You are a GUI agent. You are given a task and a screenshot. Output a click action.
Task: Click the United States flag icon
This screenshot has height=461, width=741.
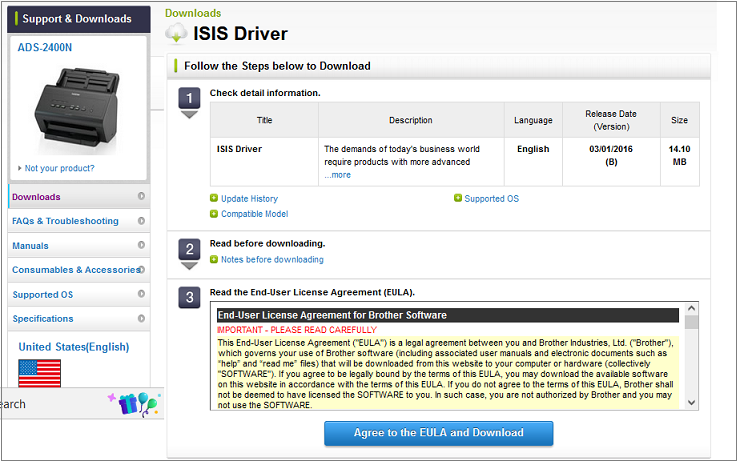40,373
